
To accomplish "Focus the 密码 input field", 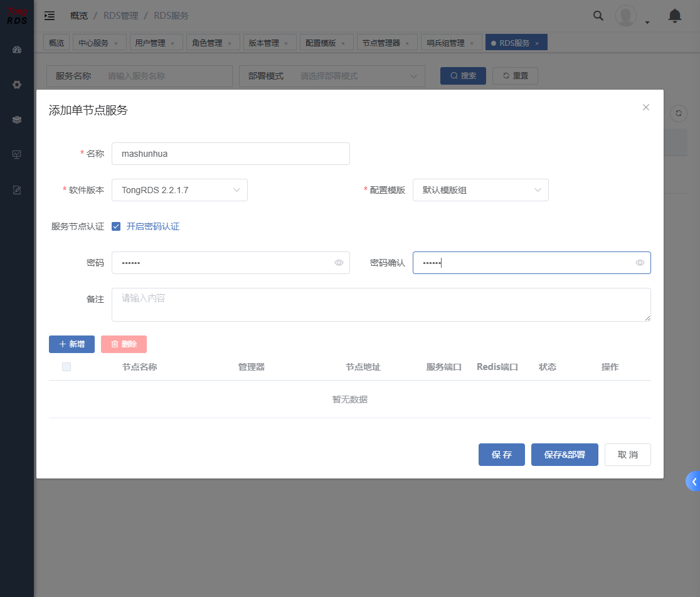I will (x=230, y=263).
